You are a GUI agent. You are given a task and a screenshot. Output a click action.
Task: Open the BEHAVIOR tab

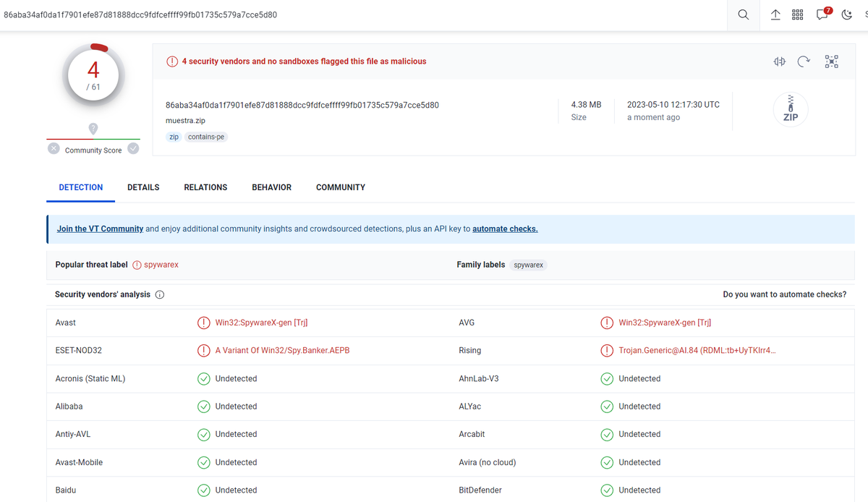coord(272,187)
